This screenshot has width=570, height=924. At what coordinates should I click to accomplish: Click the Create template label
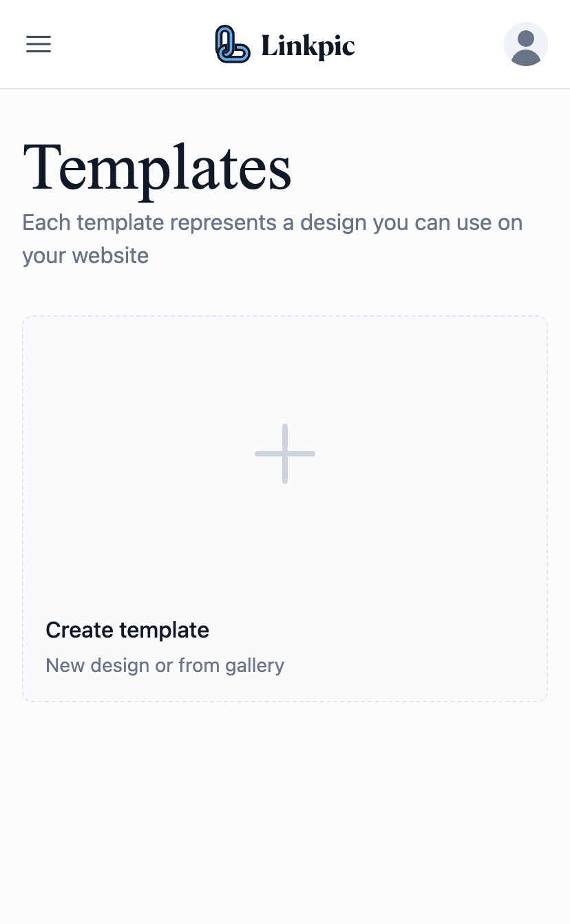click(x=127, y=629)
